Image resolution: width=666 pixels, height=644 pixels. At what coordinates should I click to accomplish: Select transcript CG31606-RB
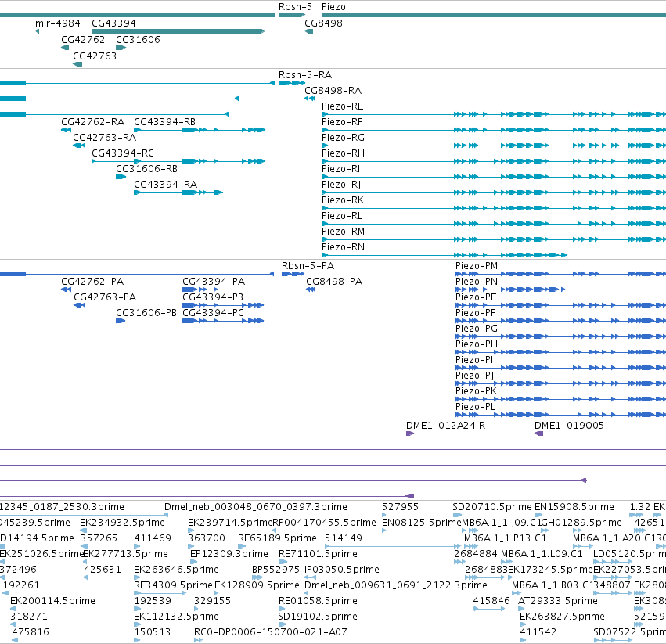pos(146,169)
